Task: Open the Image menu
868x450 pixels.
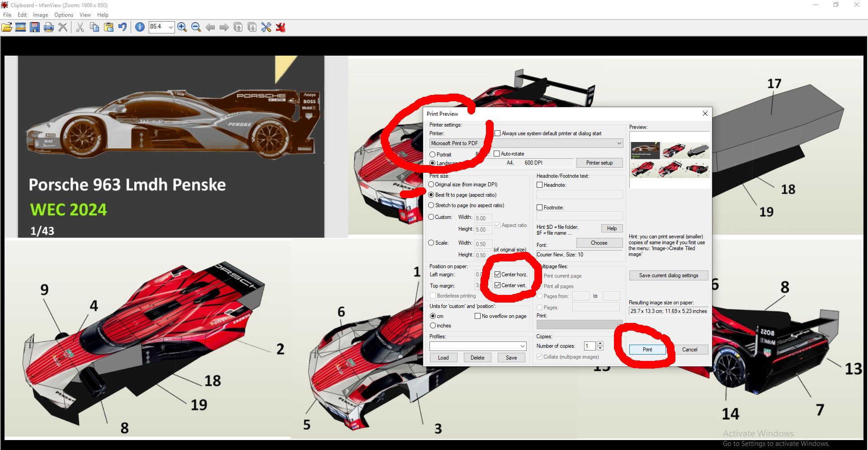Action: [40, 15]
